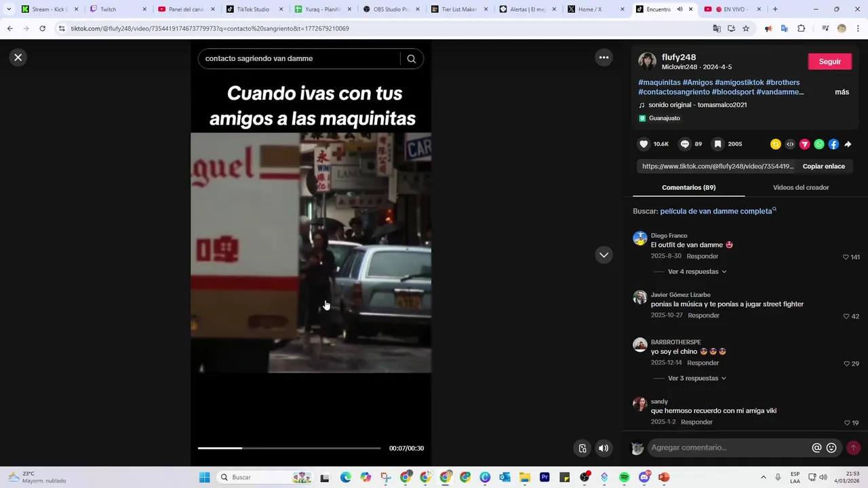Viewport: 868px width, 488px height.
Task: Switch to Videos del creador tab
Action: click(x=801, y=188)
